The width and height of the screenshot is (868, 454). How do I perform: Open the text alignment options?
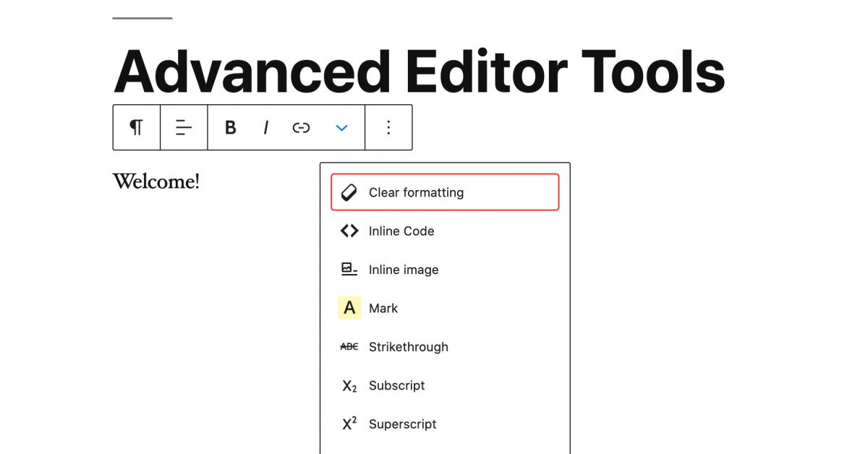(184, 128)
